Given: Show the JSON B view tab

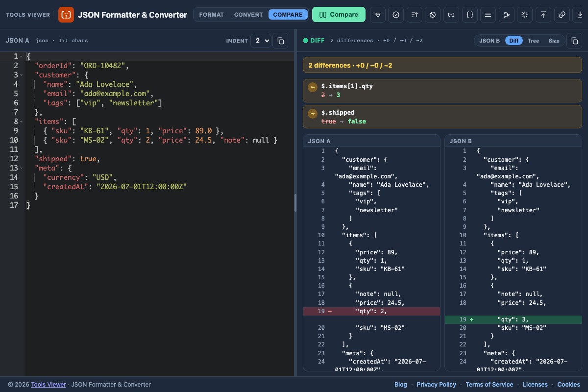Looking at the screenshot, I should 490,41.
